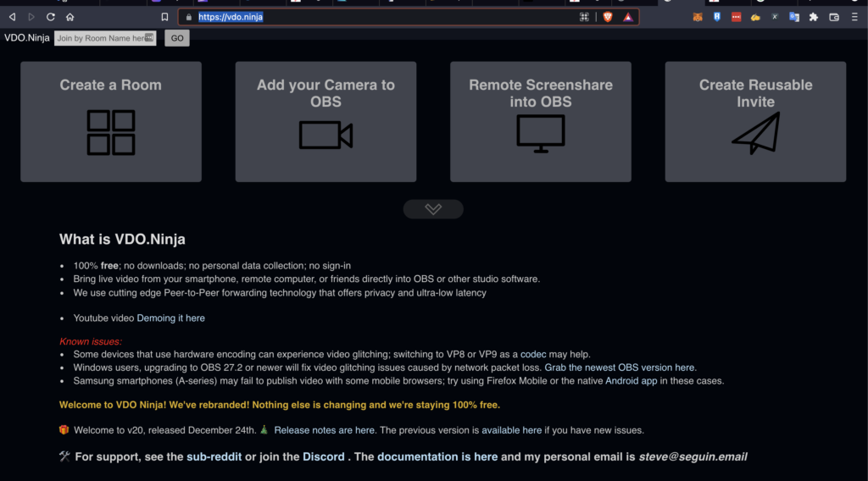Viewport: 868px width, 481px height.
Task: Open the MetaMask fox extension
Action: (x=698, y=17)
